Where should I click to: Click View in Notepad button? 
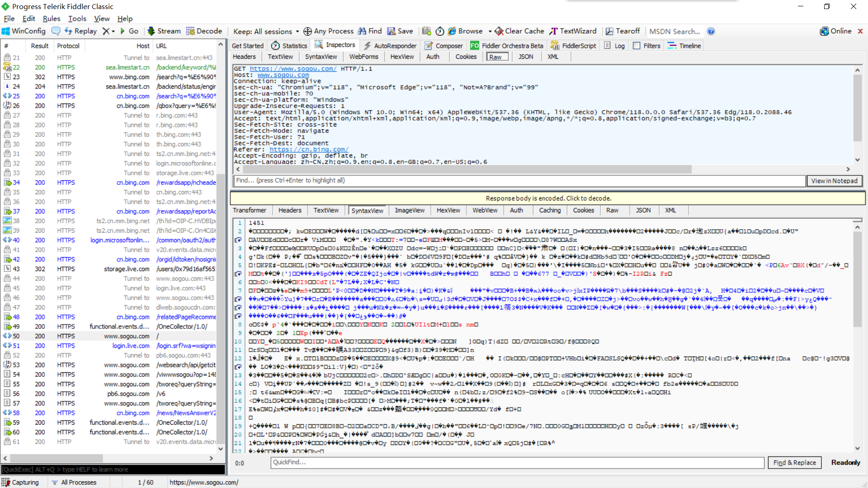coord(834,181)
